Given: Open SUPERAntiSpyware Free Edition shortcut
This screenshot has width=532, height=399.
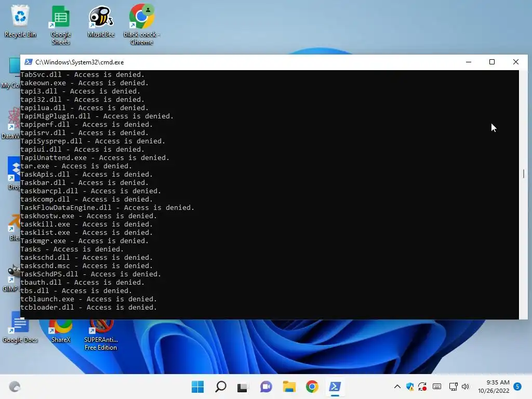Looking at the screenshot, I should [x=101, y=335].
